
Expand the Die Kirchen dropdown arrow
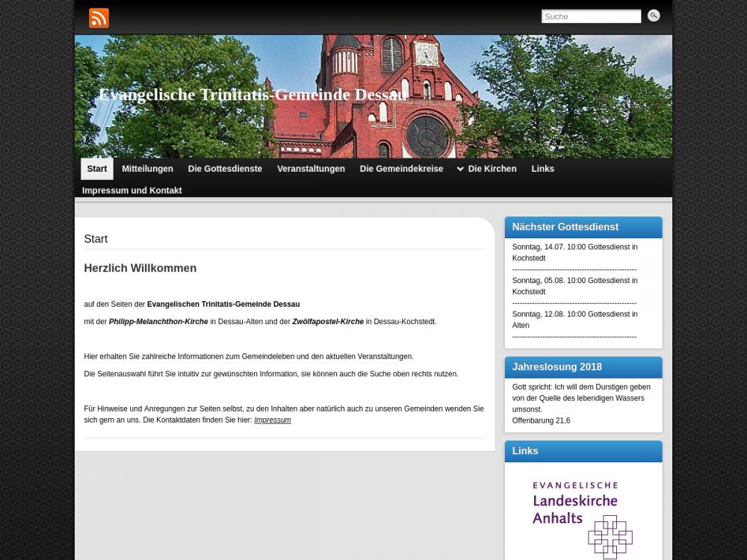coord(460,169)
